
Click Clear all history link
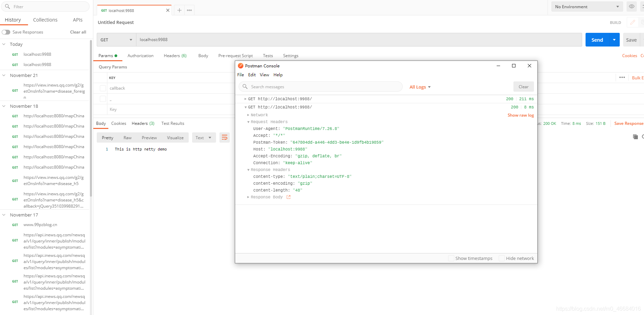point(78,32)
